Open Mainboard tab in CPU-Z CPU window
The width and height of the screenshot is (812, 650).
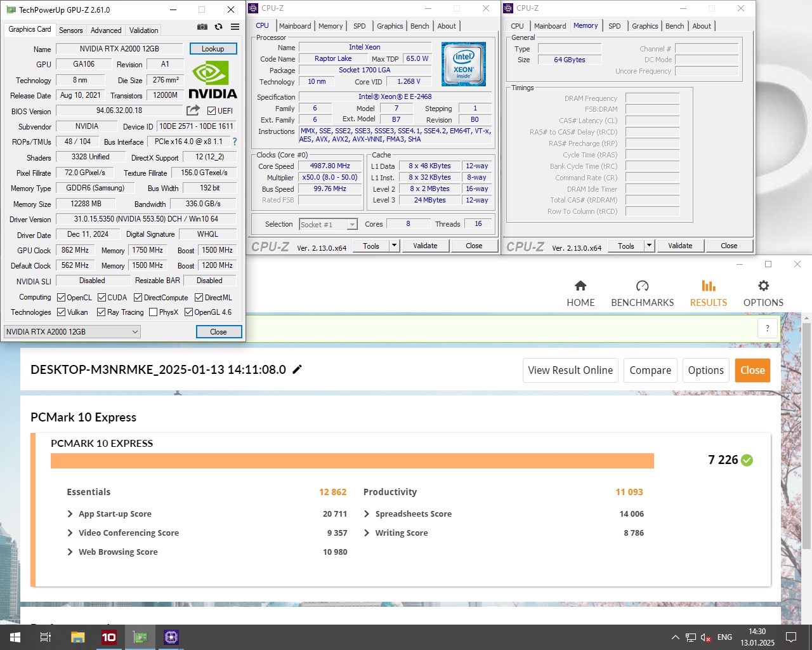[295, 26]
